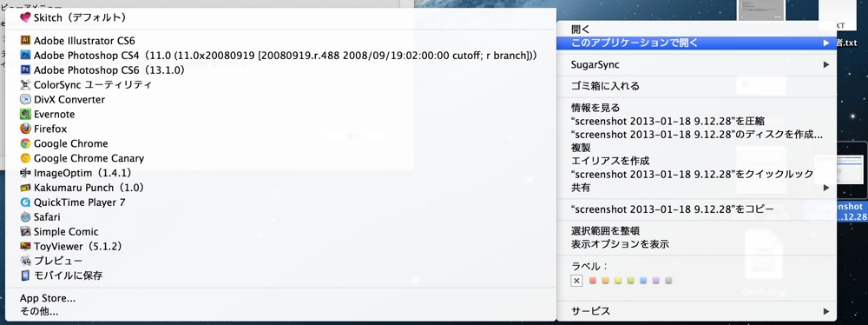Click DivX Converter text

69,99
